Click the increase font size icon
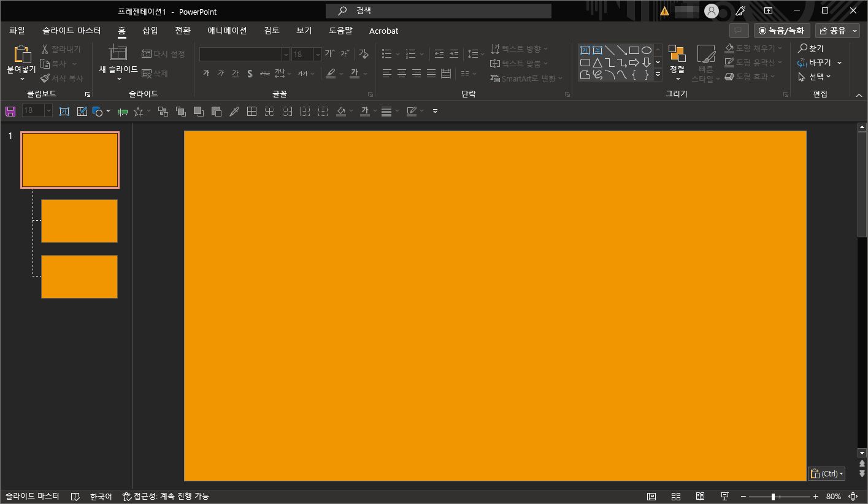The height and width of the screenshot is (504, 868). coord(330,54)
